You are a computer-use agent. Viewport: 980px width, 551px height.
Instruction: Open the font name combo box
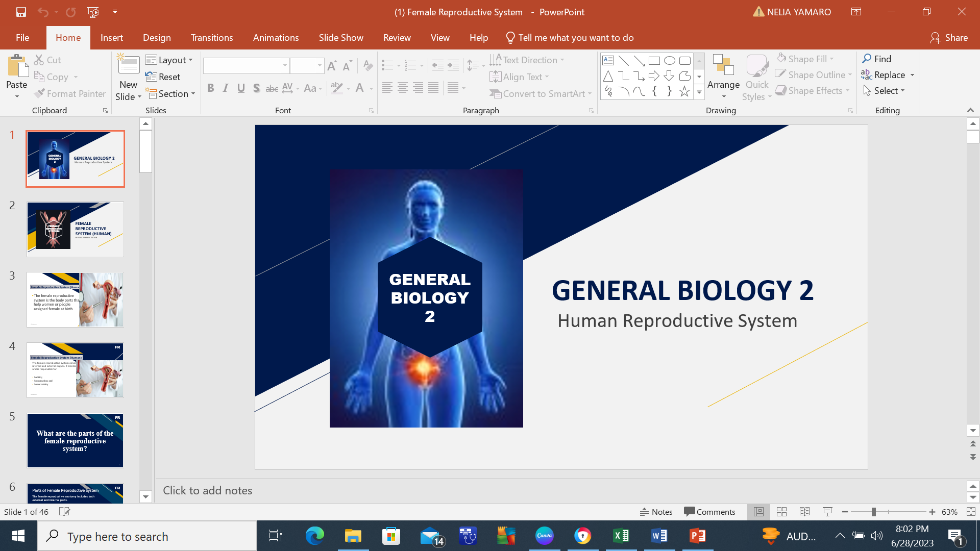tap(246, 66)
